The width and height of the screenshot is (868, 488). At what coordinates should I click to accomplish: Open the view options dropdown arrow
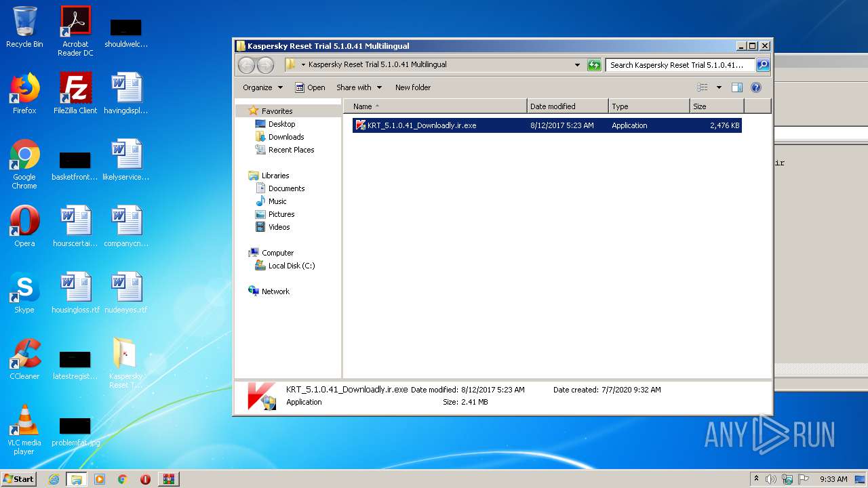click(x=719, y=87)
